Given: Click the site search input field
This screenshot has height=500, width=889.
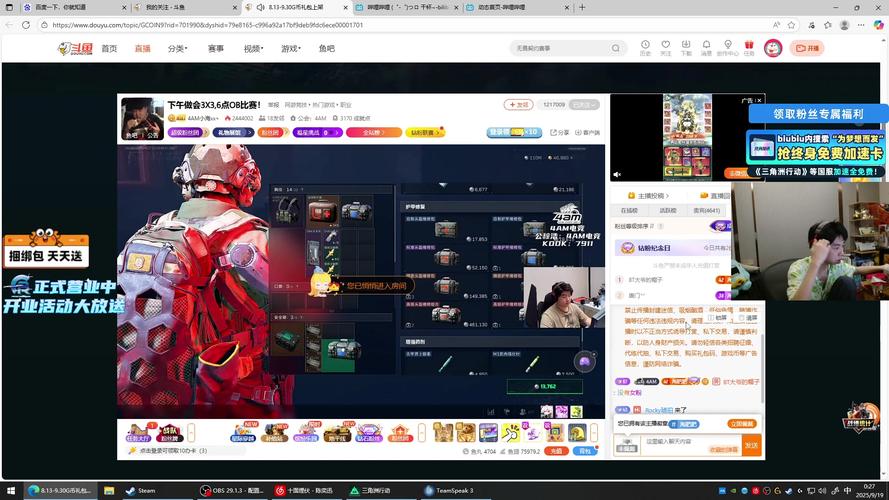Looking at the screenshot, I should click(x=555, y=48).
